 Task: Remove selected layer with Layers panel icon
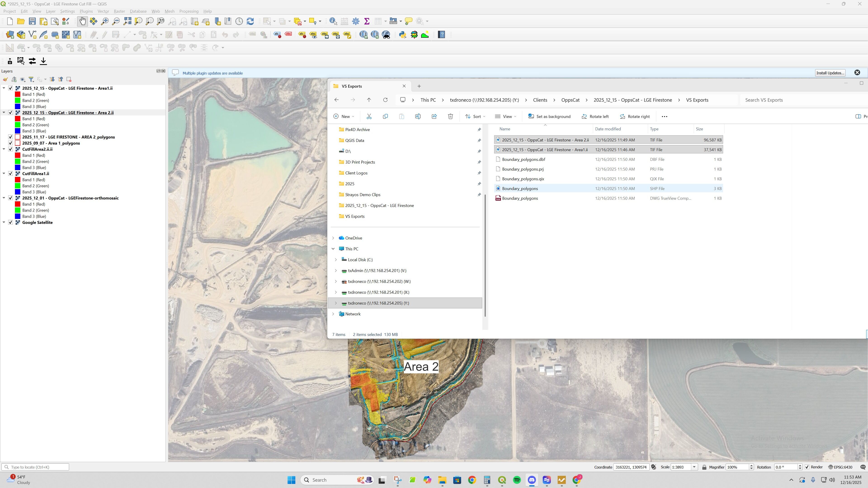[x=69, y=80]
